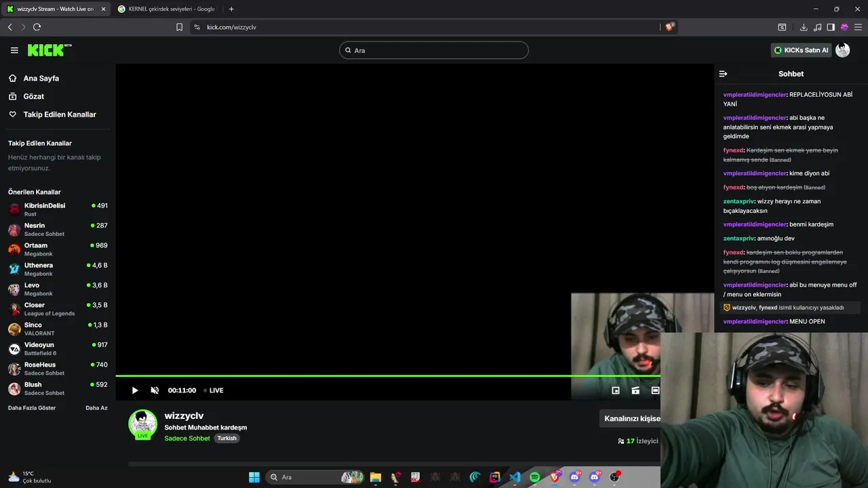Open the Nesrin recommended channel

coord(58,229)
